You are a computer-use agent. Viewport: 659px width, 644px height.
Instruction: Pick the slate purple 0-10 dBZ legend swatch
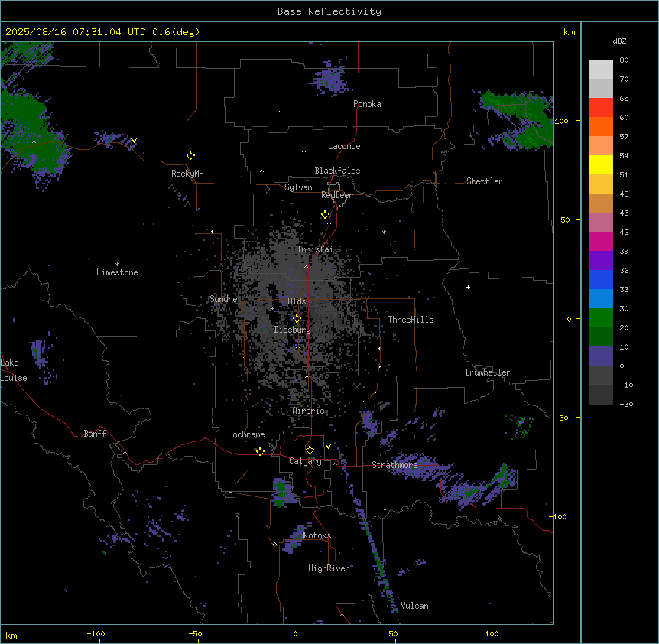pyautogui.click(x=601, y=356)
